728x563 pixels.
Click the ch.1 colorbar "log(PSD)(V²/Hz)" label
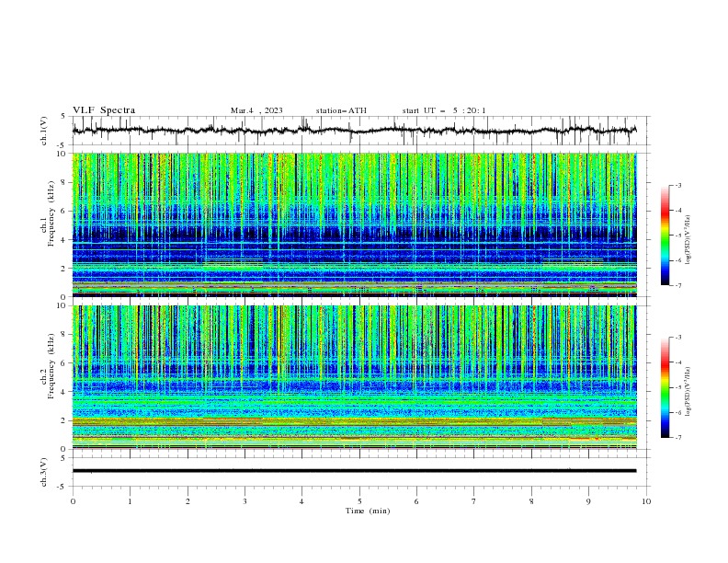tap(688, 240)
